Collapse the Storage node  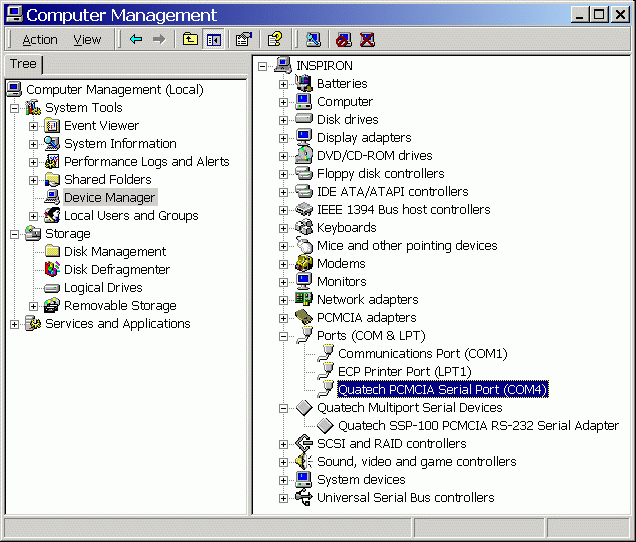click(14, 234)
